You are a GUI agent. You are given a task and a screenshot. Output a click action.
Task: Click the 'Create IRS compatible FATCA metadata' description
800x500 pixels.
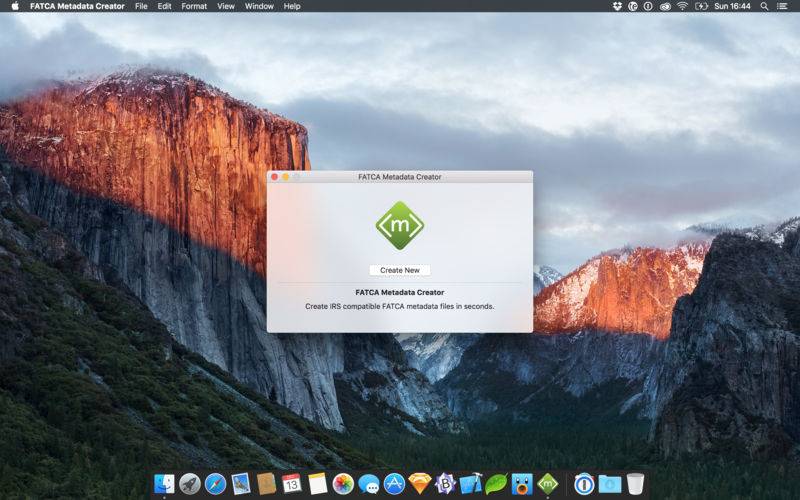point(399,306)
